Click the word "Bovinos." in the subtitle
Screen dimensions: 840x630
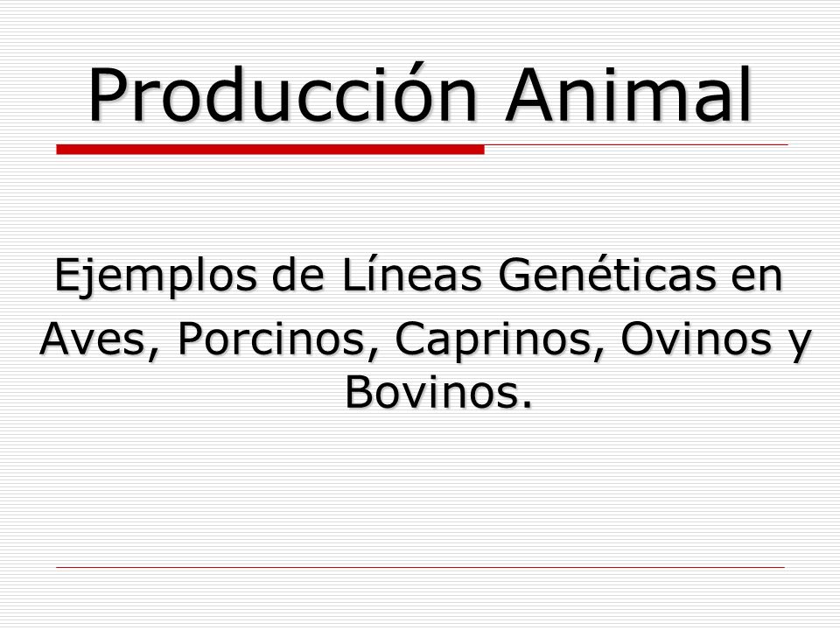pyautogui.click(x=438, y=392)
